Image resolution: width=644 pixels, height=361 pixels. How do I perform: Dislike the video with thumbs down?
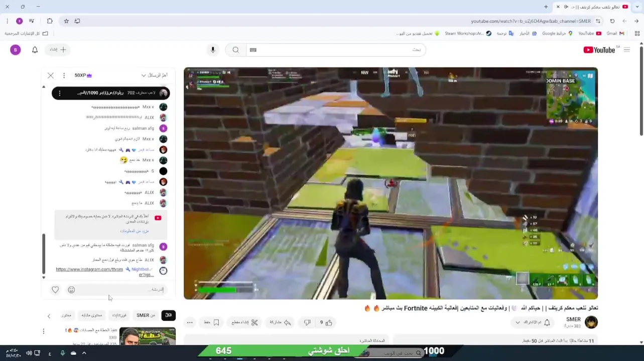point(307,322)
